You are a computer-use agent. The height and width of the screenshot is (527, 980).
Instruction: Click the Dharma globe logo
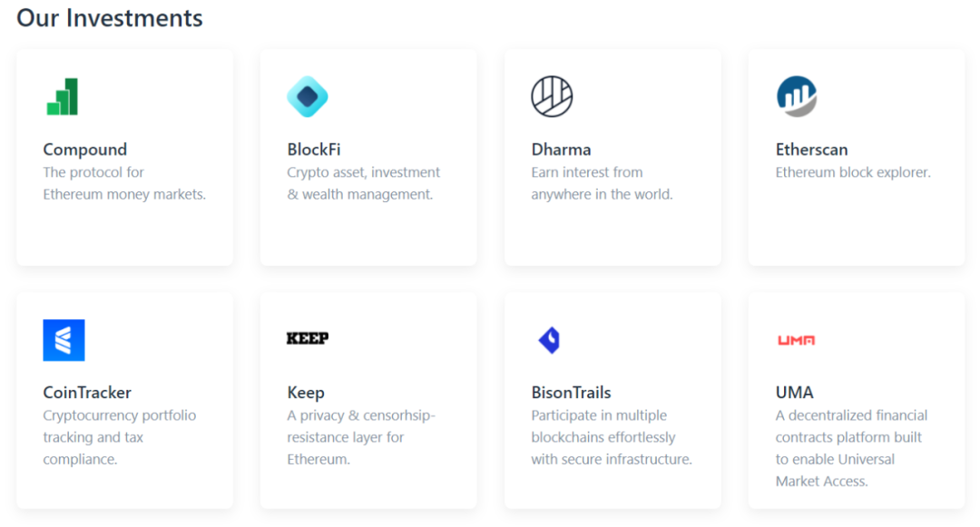click(552, 97)
